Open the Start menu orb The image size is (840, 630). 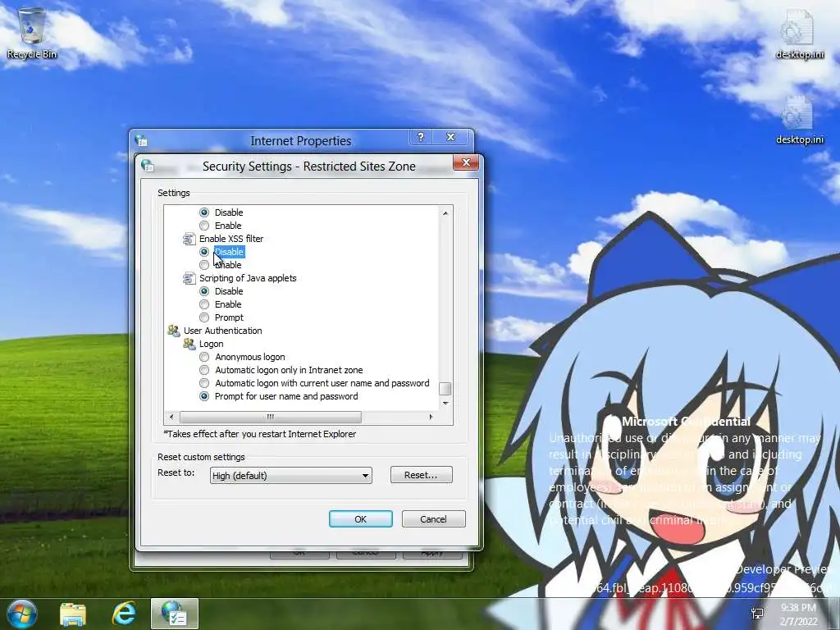[22, 614]
